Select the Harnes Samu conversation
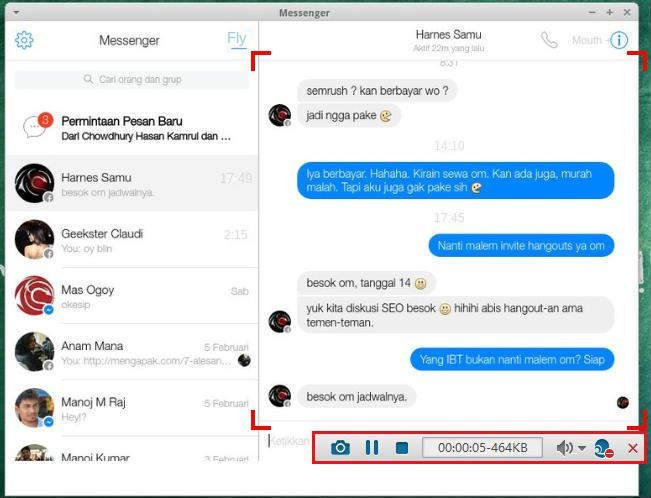 [x=132, y=184]
